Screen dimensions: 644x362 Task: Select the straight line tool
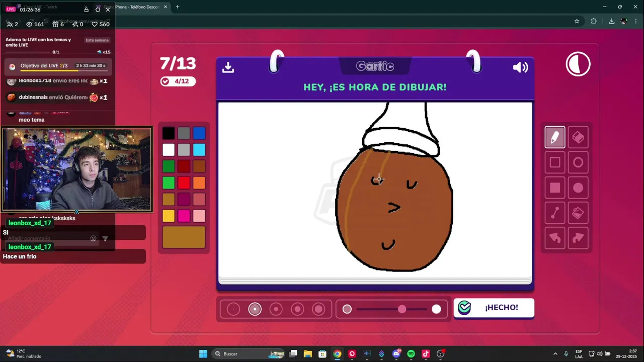click(x=555, y=213)
